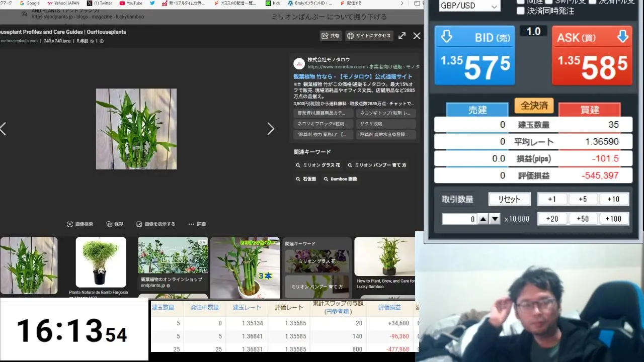Screen dimensions: 644x362
Task: Click the 買建 long positions header
Action: pyautogui.click(x=590, y=110)
